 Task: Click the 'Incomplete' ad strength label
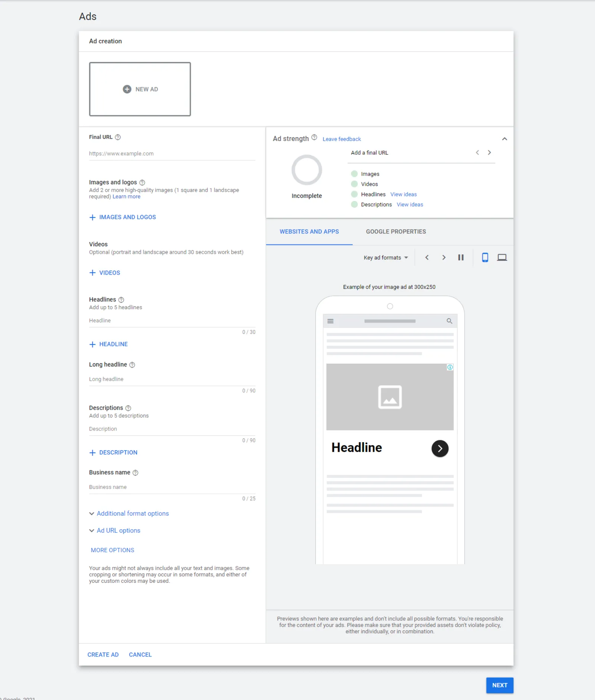(x=307, y=196)
